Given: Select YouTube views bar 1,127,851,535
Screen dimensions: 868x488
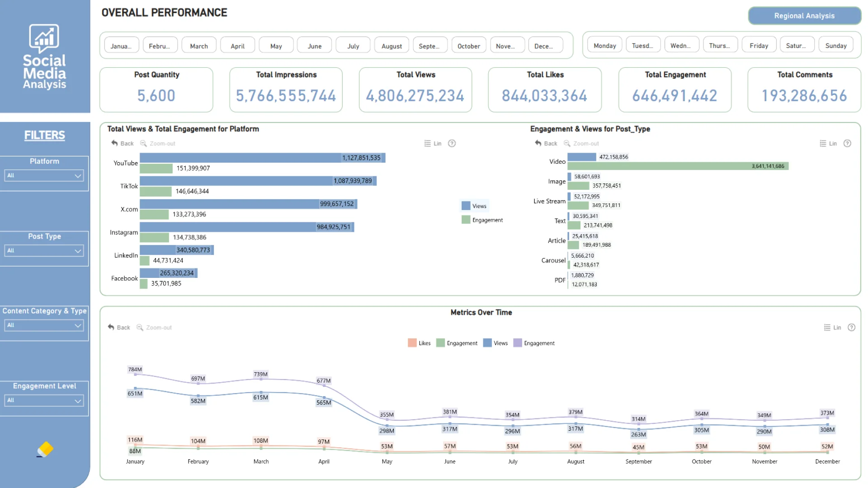Looking at the screenshot, I should [x=262, y=158].
